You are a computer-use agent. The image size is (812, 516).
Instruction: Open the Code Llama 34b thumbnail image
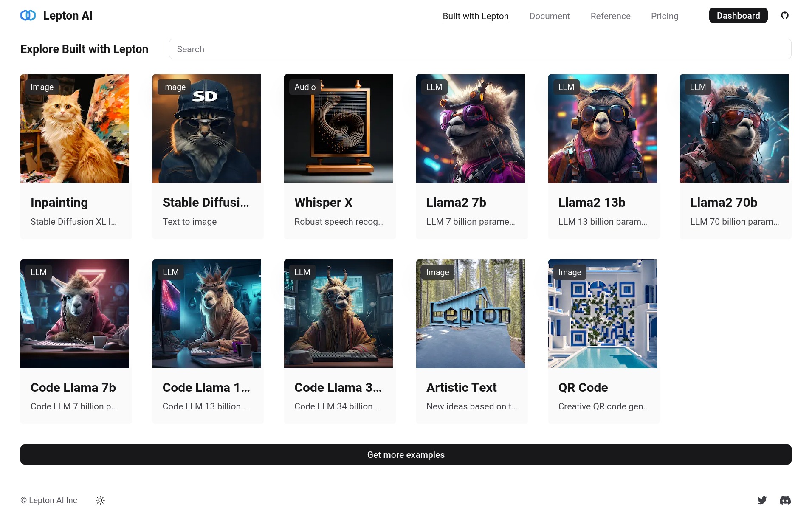[338, 314]
